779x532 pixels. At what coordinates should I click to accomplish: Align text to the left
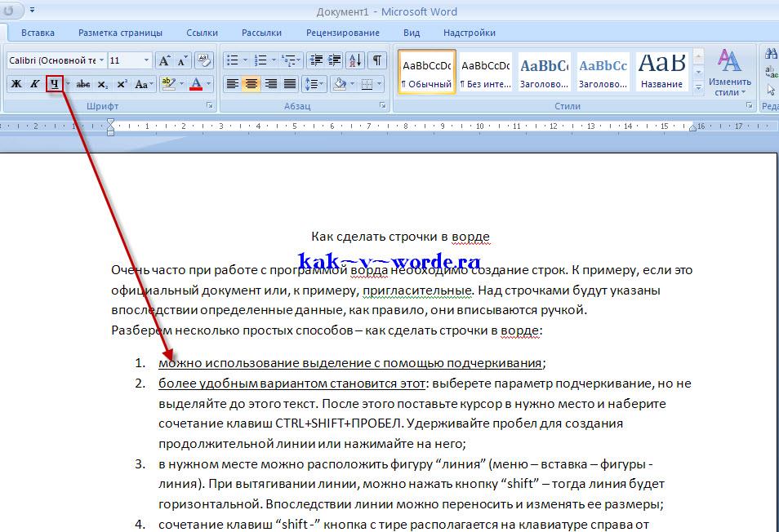[x=232, y=84]
